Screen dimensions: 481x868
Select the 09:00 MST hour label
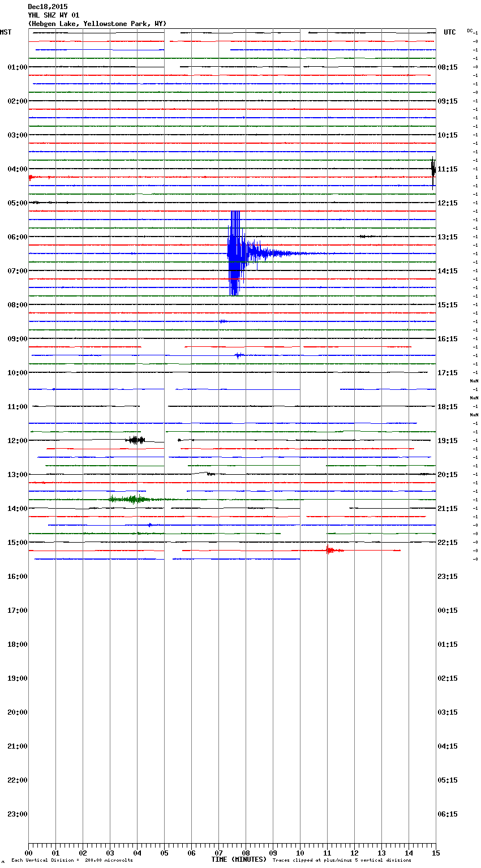(x=18, y=339)
